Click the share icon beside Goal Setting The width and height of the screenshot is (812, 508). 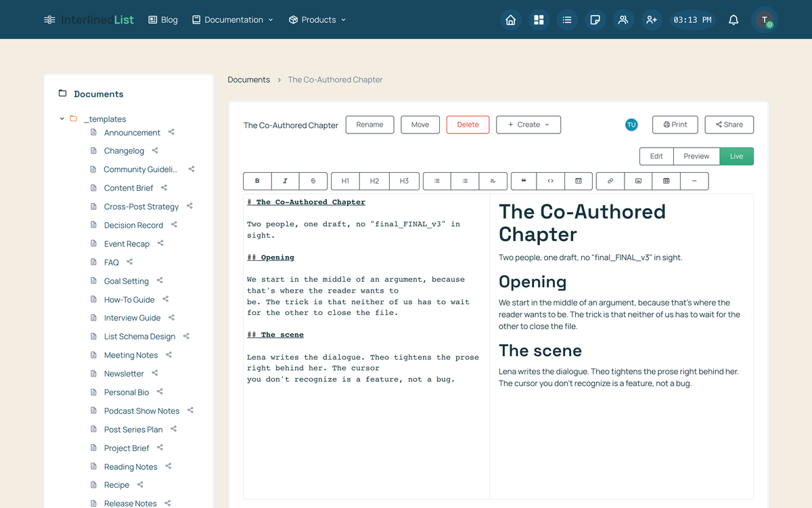point(160,280)
